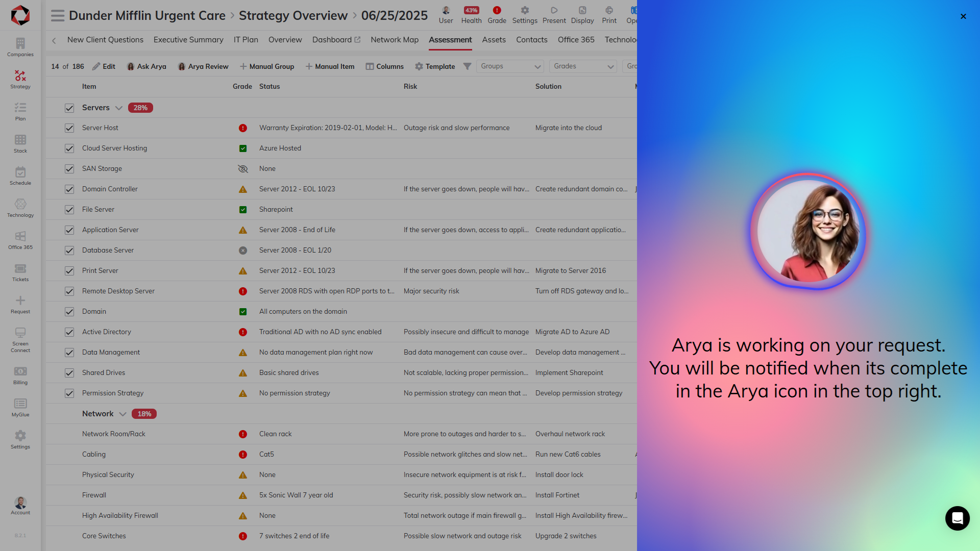
Task: Toggle the Cloud Server Hosting checkbox
Action: 69,148
